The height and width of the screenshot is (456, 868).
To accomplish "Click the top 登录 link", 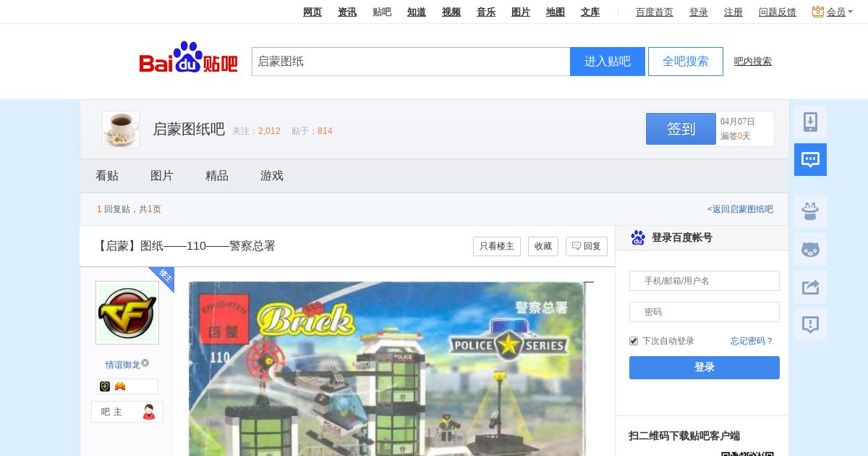I will [x=699, y=12].
